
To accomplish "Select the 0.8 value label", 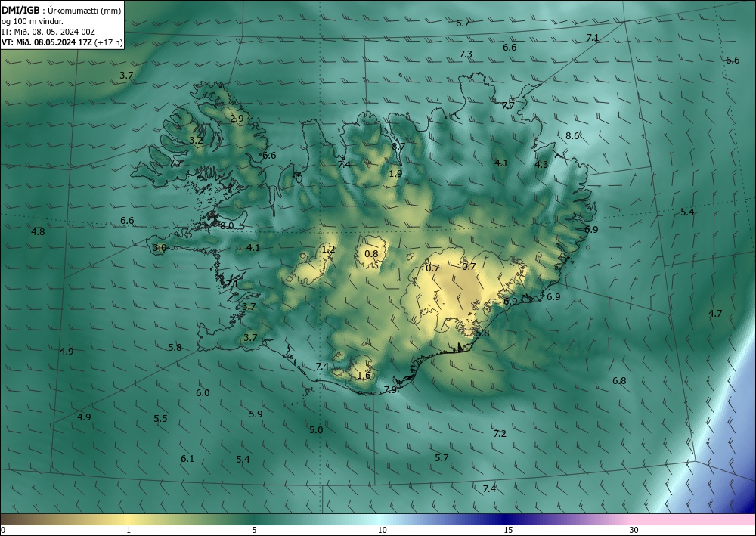I will [371, 254].
